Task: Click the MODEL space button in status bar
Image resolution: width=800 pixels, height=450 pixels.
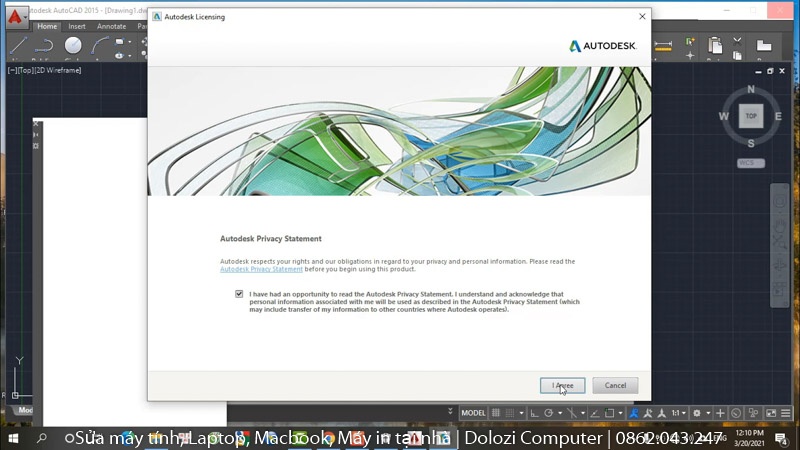Action: (x=473, y=413)
